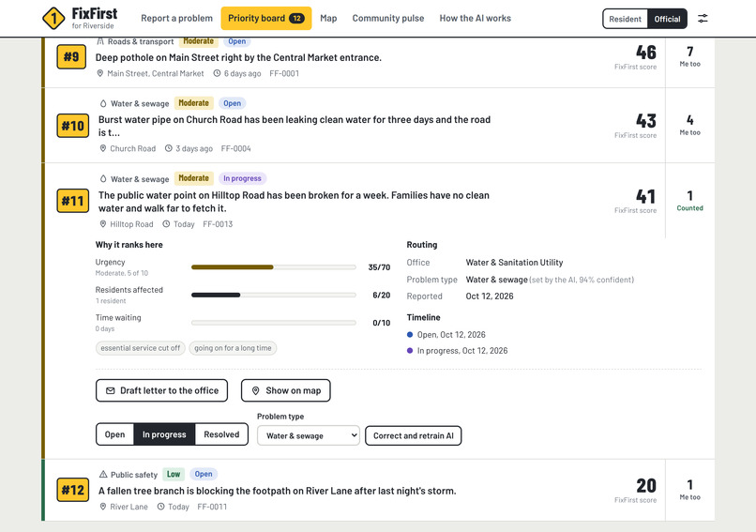Click the location pin beside Church Road
The height and width of the screenshot is (532, 756).
tap(102, 148)
